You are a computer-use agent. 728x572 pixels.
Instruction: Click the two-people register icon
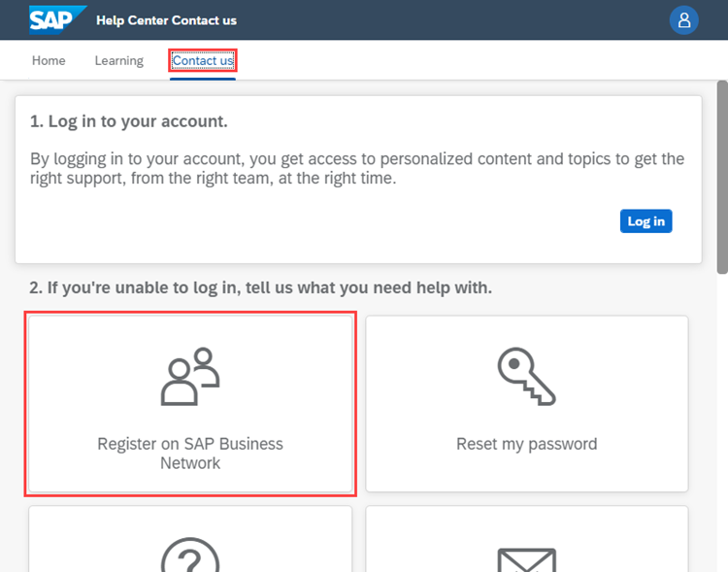coord(190,376)
